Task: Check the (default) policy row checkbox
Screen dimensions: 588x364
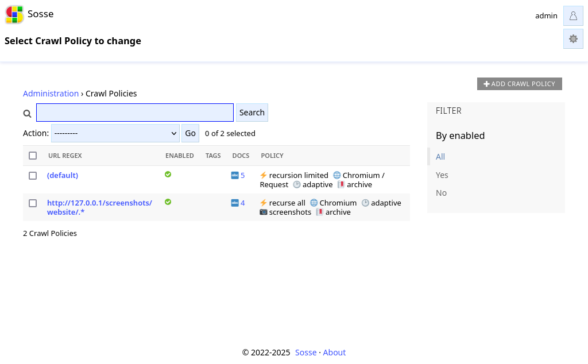Action: pyautogui.click(x=33, y=176)
